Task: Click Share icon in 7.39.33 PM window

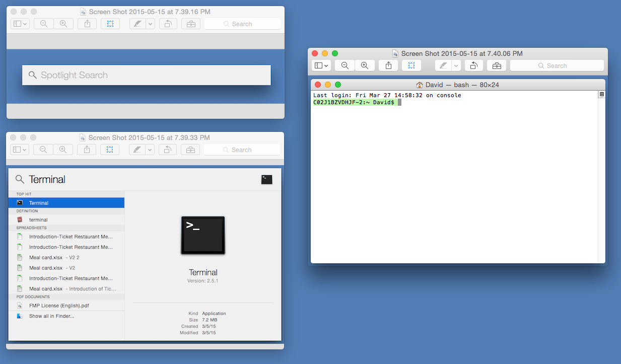Action: coord(87,150)
